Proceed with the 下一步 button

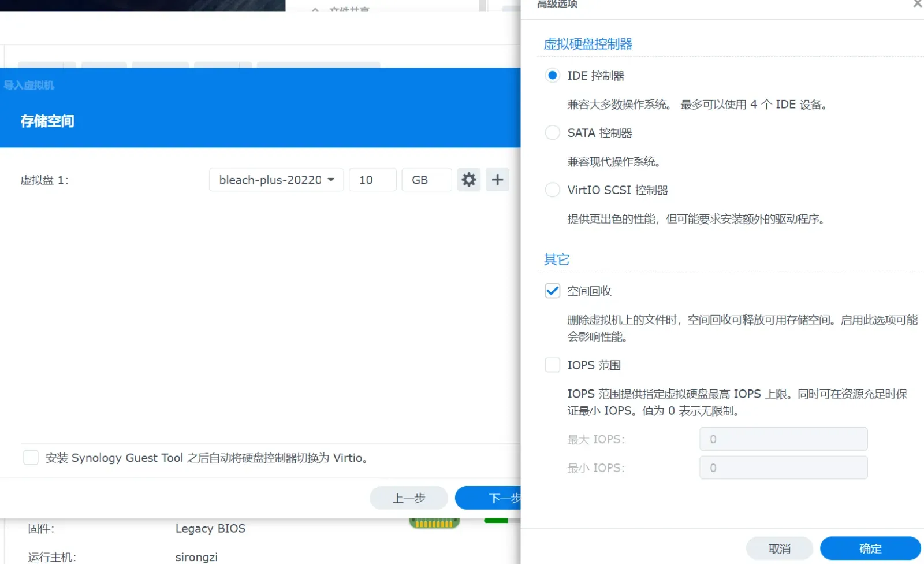pos(489,498)
